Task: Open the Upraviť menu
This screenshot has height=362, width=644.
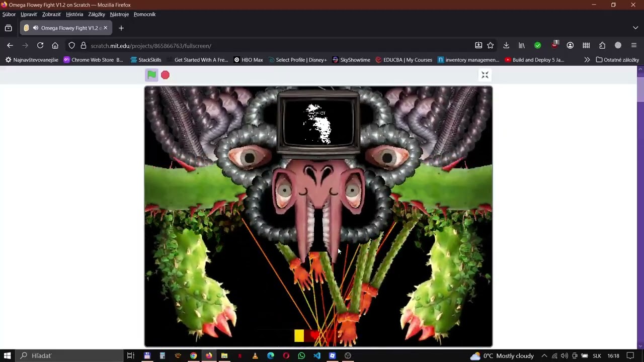Action: click(x=29, y=14)
